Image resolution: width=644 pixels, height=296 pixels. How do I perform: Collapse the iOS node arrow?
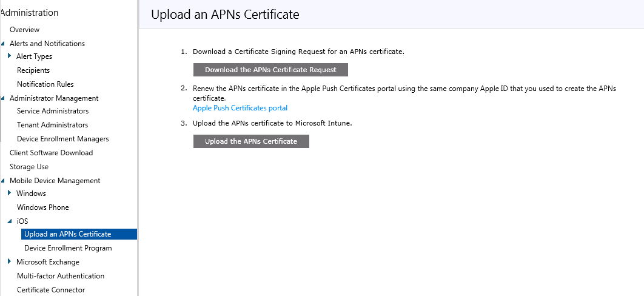(10, 221)
